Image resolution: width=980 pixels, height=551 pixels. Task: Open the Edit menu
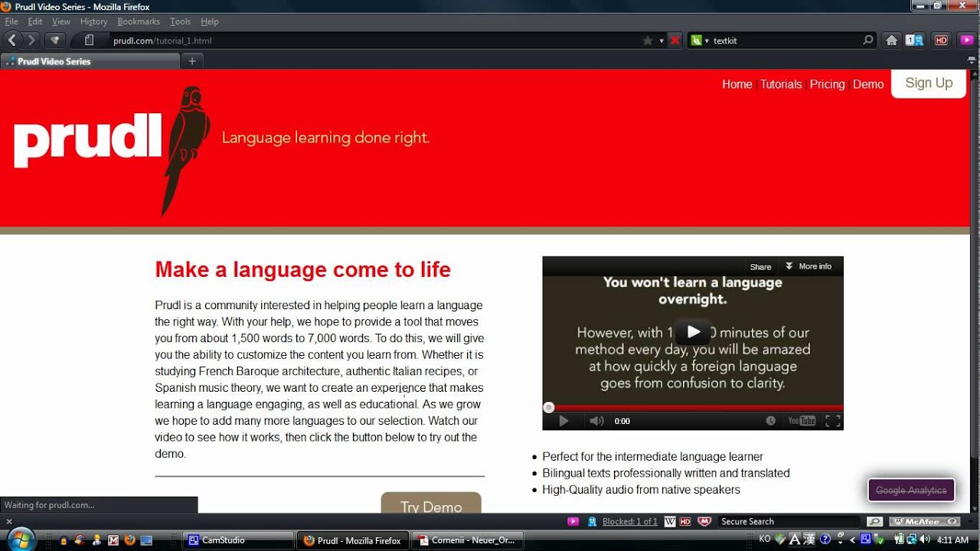(35, 21)
